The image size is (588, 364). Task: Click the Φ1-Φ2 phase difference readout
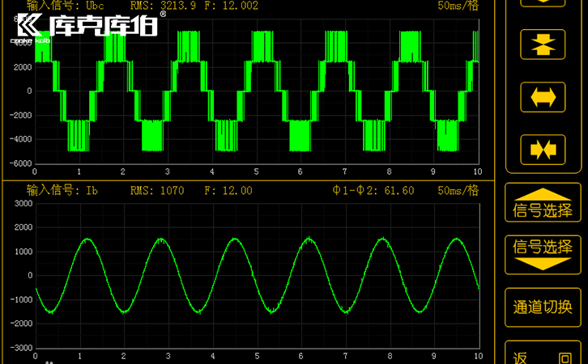tap(373, 191)
